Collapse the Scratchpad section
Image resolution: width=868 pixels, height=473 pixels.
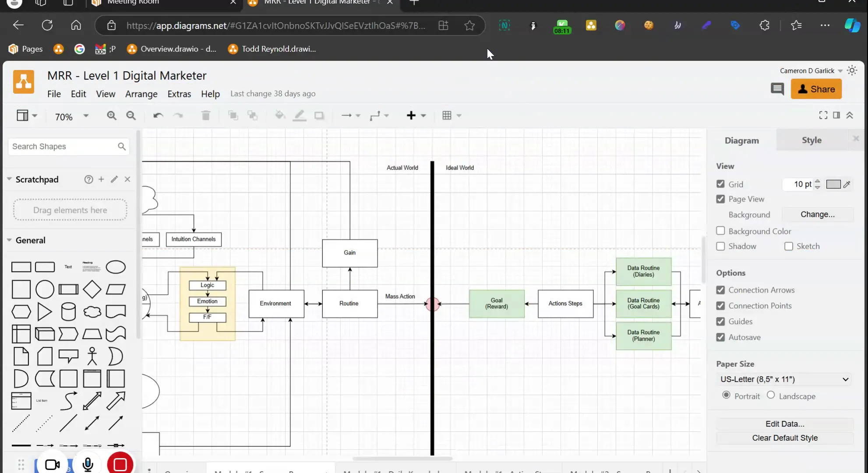click(x=9, y=179)
